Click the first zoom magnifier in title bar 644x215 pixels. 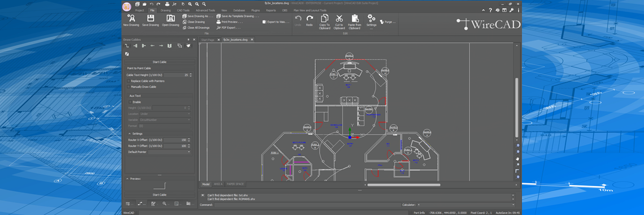pos(190,4)
